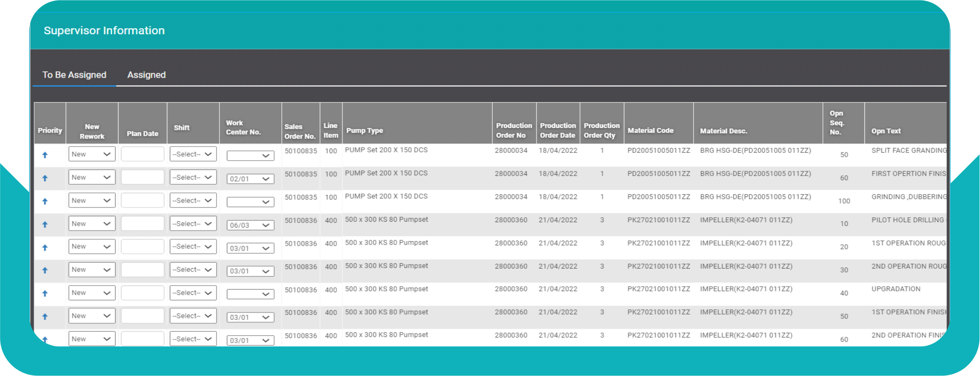Click Plan Date field in UPGRADATION row
The height and width of the screenshot is (376, 980).
pos(142,293)
